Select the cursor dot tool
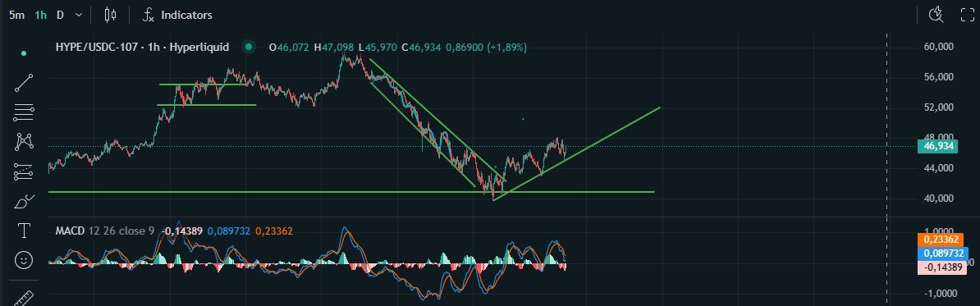Viewport: 980px width, 306px height. click(24, 53)
